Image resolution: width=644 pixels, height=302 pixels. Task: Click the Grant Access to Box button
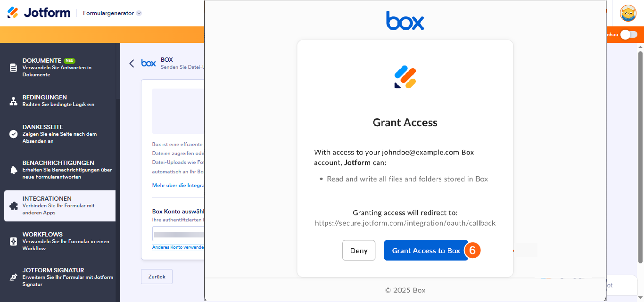(x=426, y=250)
